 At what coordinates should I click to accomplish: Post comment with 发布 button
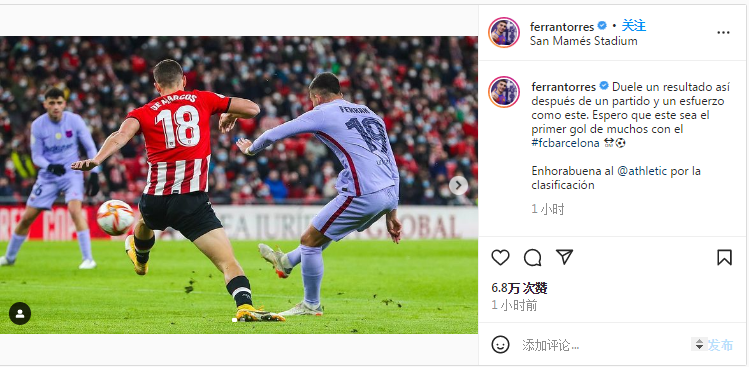click(x=720, y=345)
